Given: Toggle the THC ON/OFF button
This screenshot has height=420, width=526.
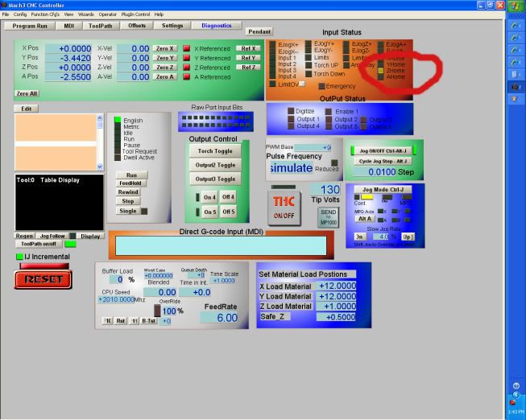Looking at the screenshot, I should coord(283,208).
